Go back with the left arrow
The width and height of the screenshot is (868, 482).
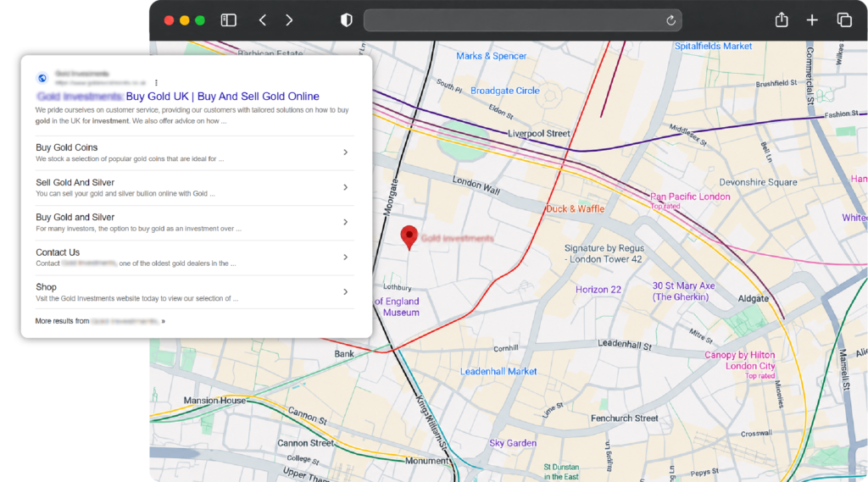(263, 20)
